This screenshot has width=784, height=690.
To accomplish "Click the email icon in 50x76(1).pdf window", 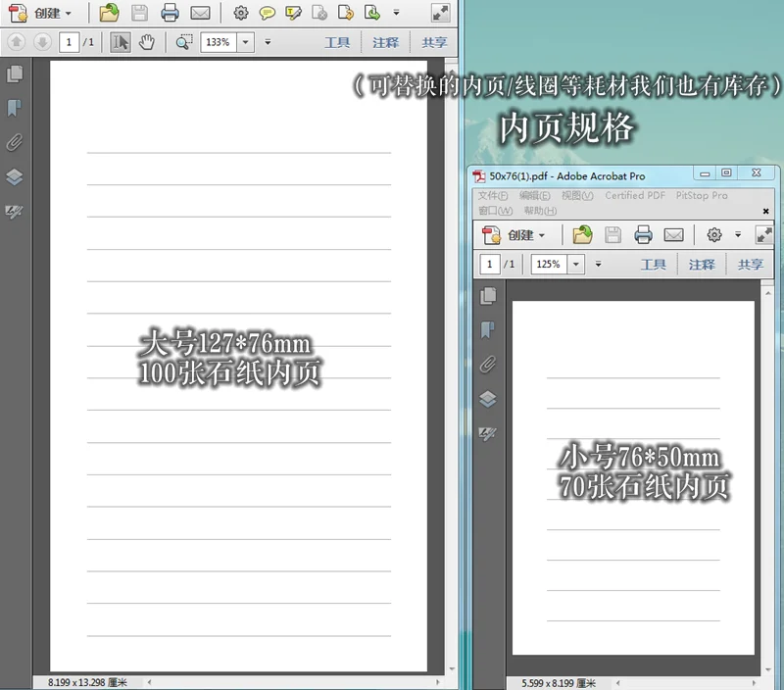I will pyautogui.click(x=673, y=235).
